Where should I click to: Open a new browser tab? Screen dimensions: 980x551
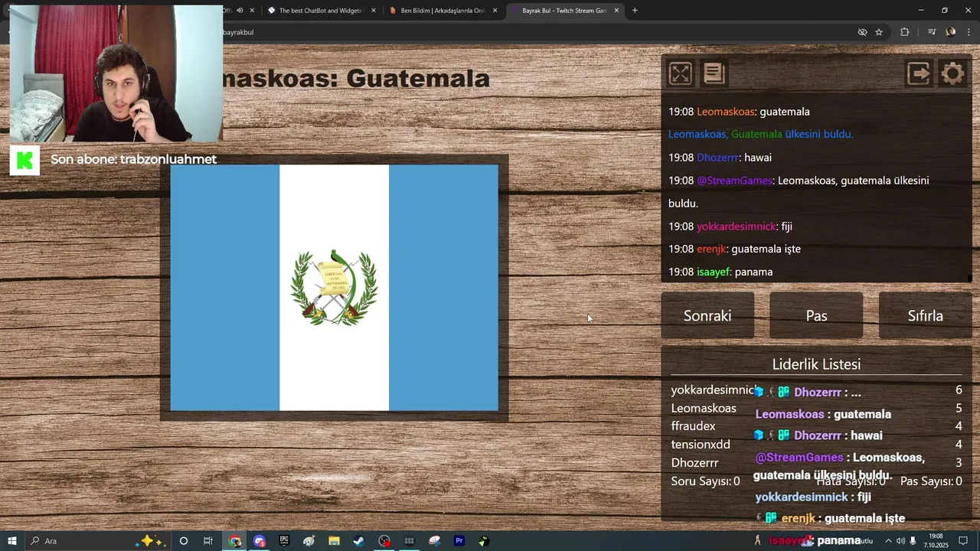[635, 11]
